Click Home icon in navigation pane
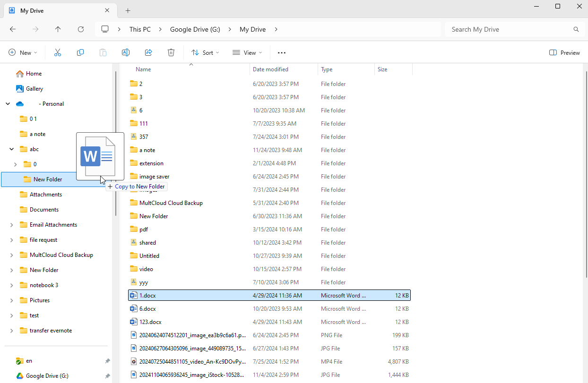588x383 pixels. pyautogui.click(x=20, y=74)
